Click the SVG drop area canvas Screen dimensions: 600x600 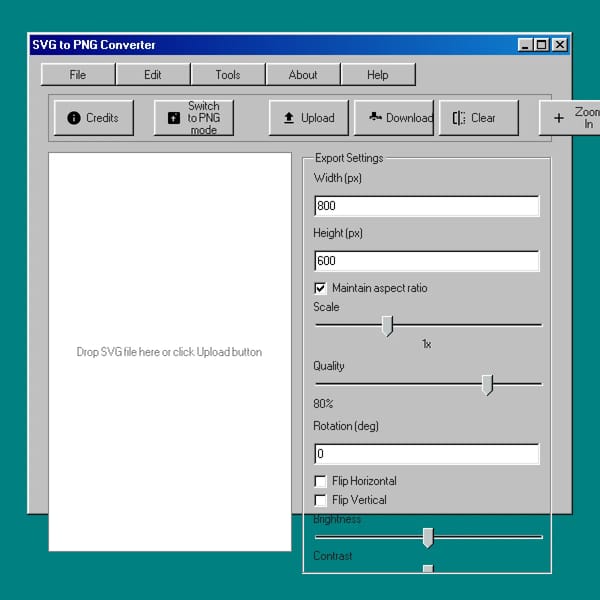[170, 352]
